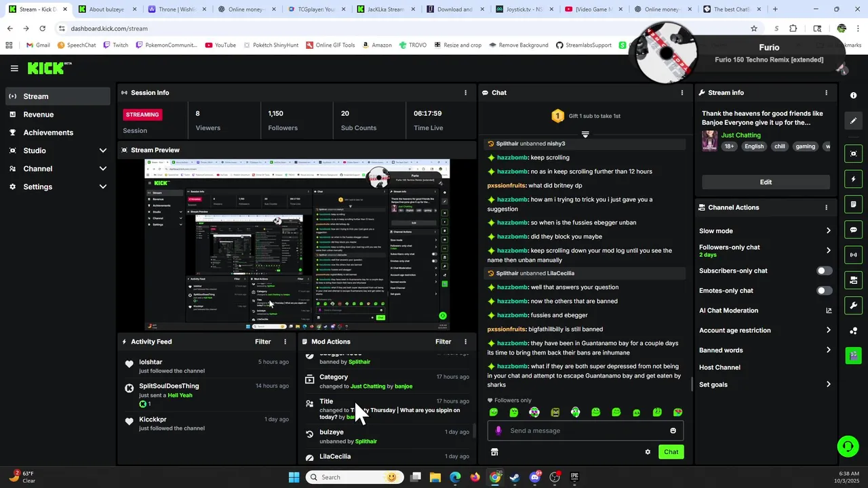Click the Mod Actions Filter button
This screenshot has height=488, width=868.
(443, 342)
